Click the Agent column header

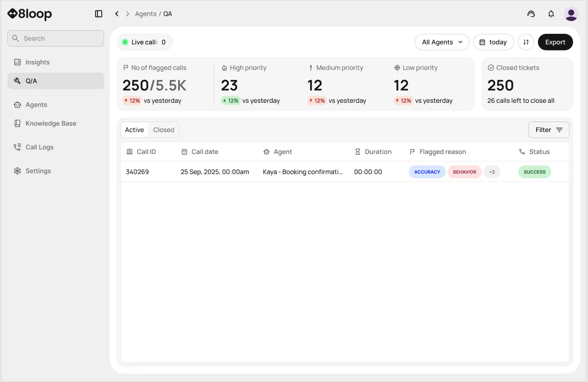(278, 151)
